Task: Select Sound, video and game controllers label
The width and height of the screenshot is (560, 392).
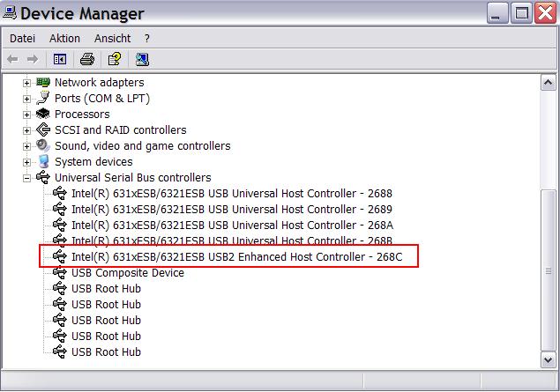Action: click(143, 146)
